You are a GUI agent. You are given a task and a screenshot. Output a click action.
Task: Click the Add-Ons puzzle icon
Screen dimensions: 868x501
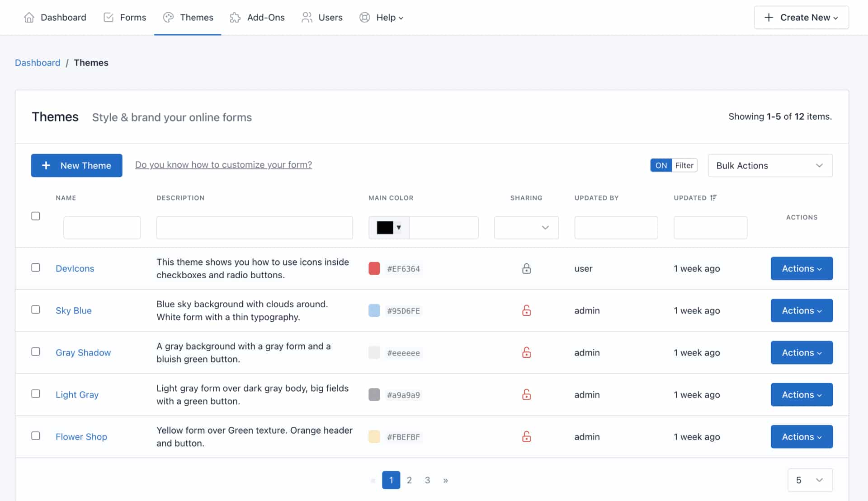(x=235, y=17)
